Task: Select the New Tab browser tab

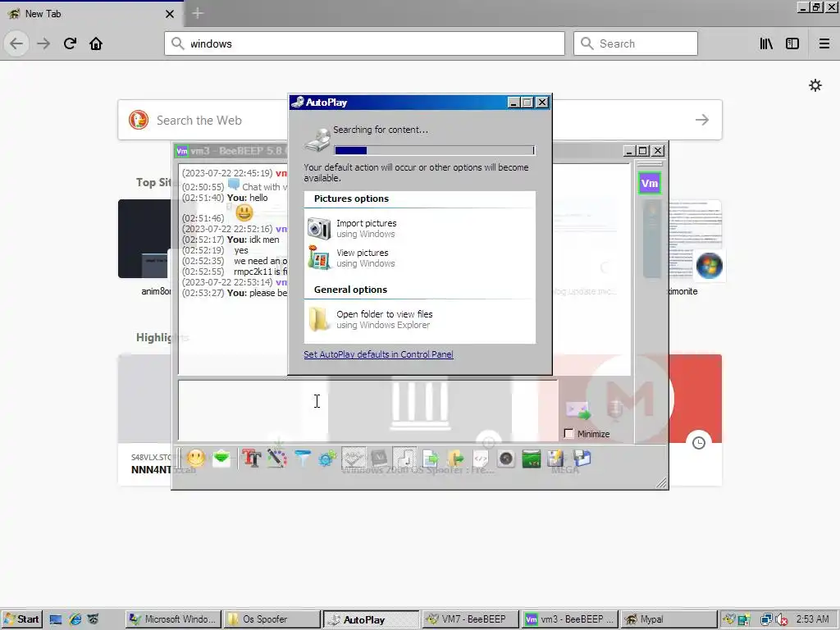Action: (x=91, y=13)
